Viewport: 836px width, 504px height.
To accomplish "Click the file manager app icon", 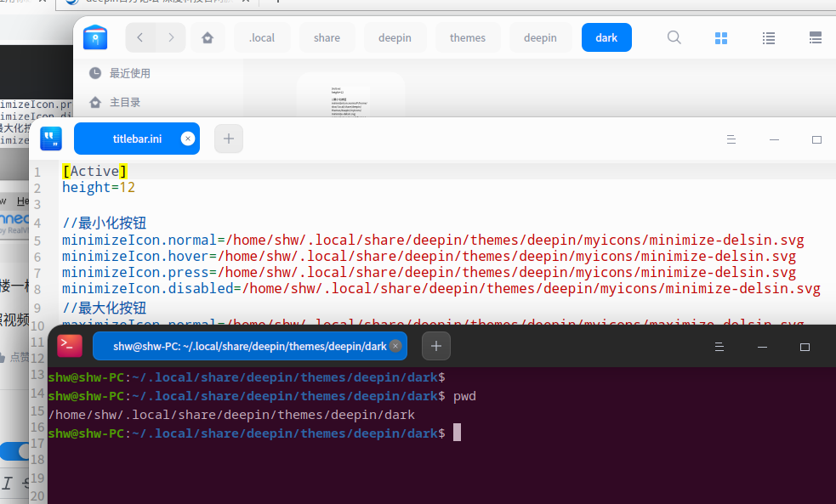I will pos(95,38).
